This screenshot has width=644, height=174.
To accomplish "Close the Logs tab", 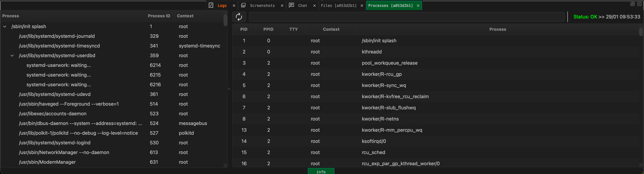I will pos(234,6).
